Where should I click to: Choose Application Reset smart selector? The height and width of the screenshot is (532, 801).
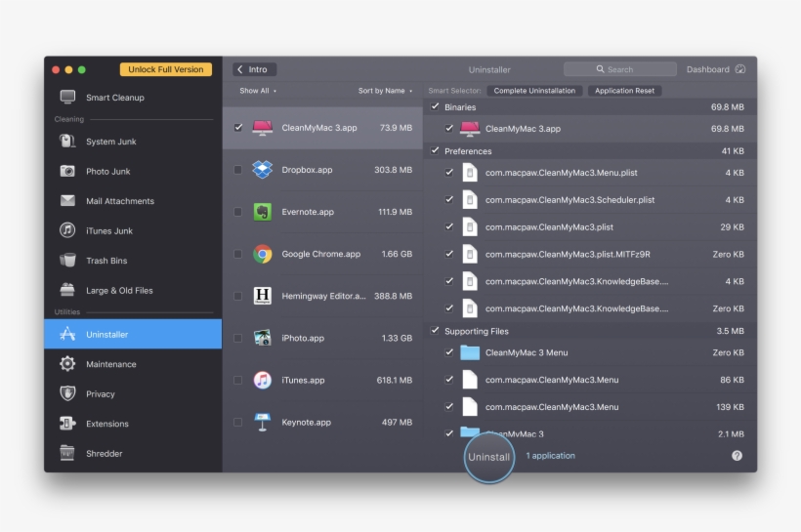pos(624,91)
